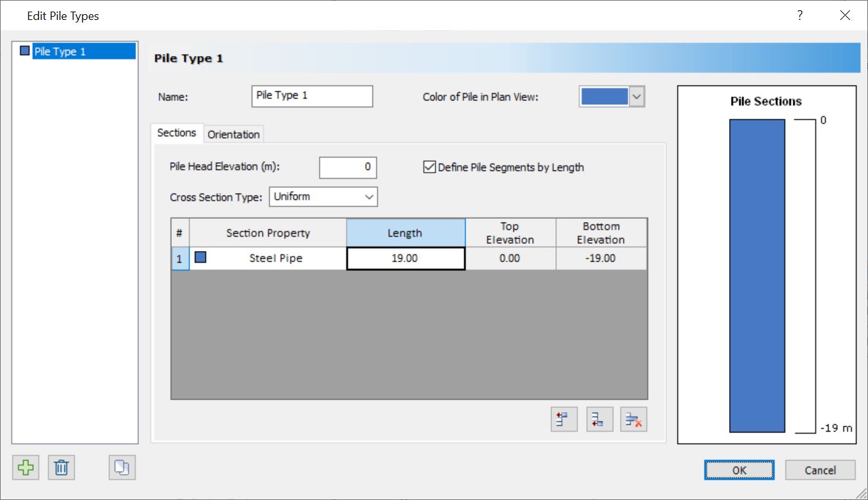Select the Sections tab
Image resolution: width=868 pixels, height=500 pixels.
[176, 133]
